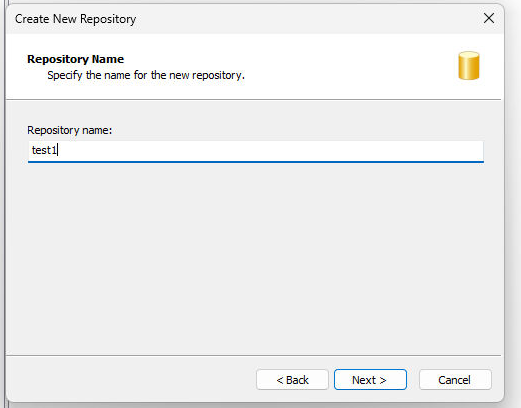Click the 'Repository name:' field label
Screen dimensions: 521x408
pyautogui.click(x=70, y=130)
